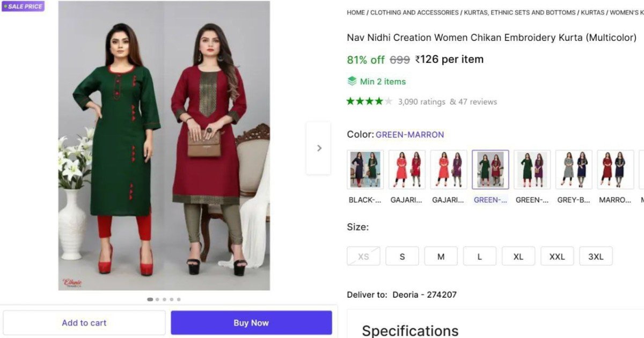This screenshot has height=338, width=644.
Task: Change delivery location Deoria - 274207
Action: (x=424, y=295)
